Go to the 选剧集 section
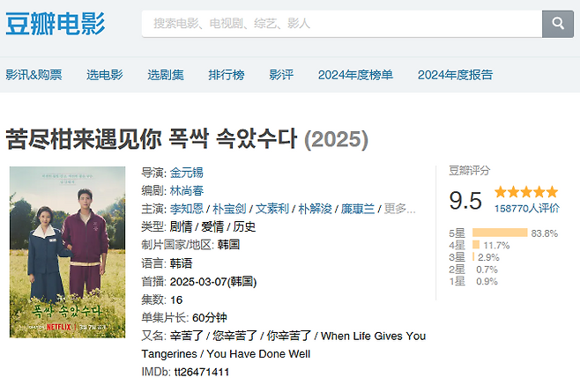The width and height of the screenshot is (580, 392). [166, 75]
